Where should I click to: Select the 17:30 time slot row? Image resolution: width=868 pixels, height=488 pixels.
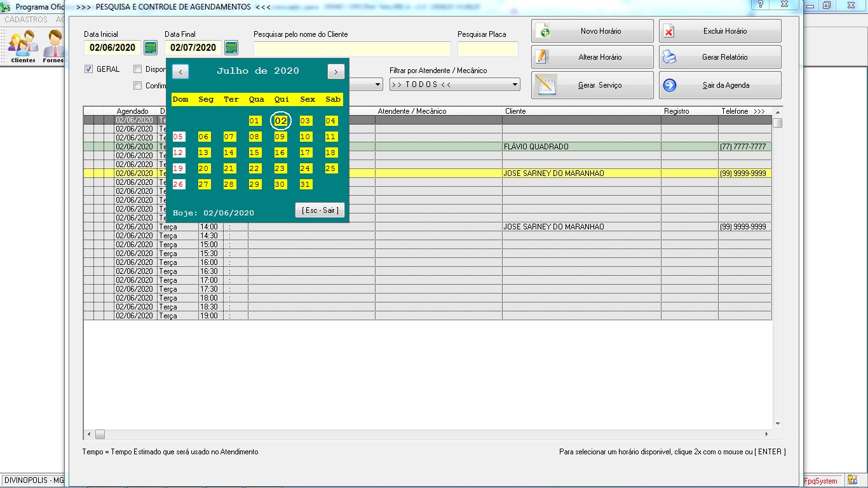tap(428, 289)
